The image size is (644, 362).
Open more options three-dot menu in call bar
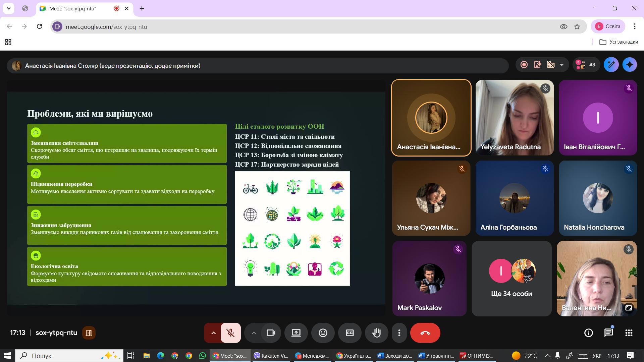point(399,333)
